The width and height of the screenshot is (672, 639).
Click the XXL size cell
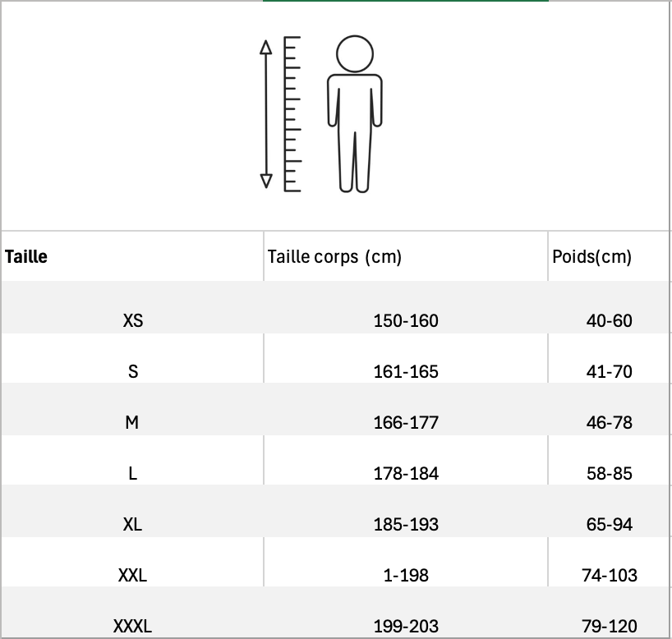[132, 575]
